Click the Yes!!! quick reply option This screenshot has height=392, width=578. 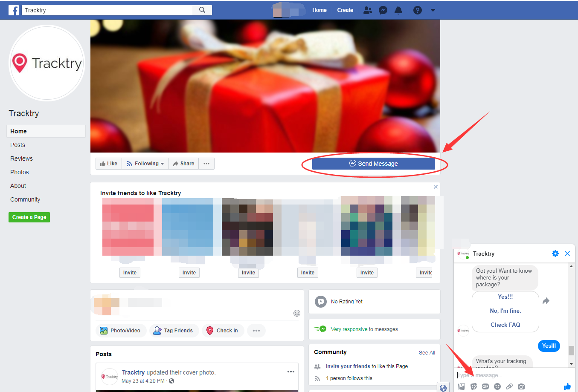click(x=505, y=297)
